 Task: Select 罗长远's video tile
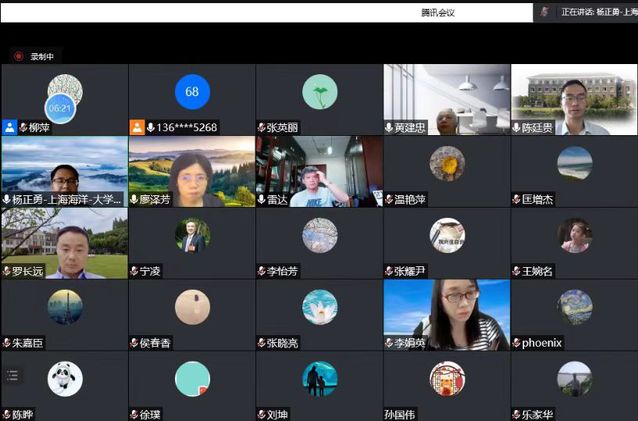[64, 242]
